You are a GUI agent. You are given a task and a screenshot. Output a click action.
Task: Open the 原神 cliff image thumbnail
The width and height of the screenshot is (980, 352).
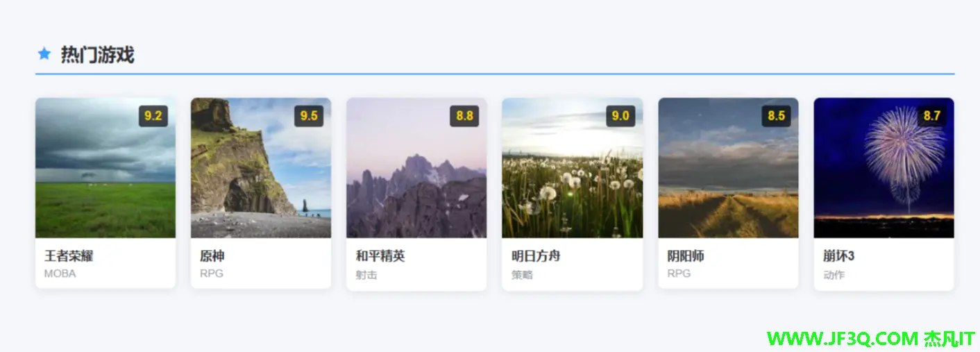(x=261, y=168)
